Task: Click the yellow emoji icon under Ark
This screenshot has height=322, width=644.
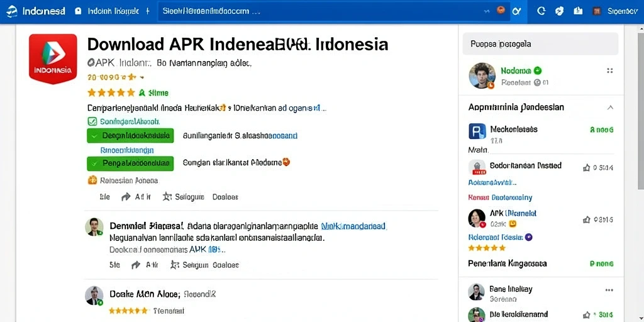Action: pyautogui.click(x=513, y=224)
